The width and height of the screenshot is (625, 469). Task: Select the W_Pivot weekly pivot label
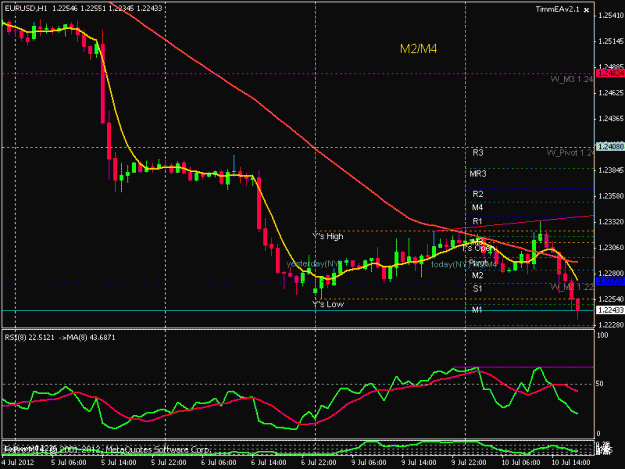570,153
